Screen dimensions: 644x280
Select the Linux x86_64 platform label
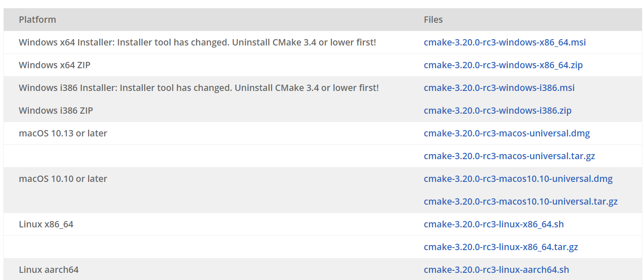pyautogui.click(x=46, y=224)
